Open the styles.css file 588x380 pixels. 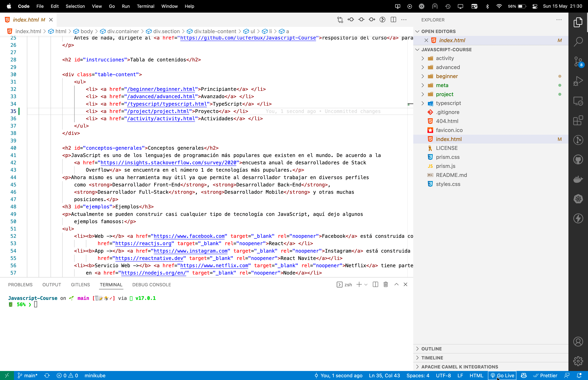(x=448, y=184)
